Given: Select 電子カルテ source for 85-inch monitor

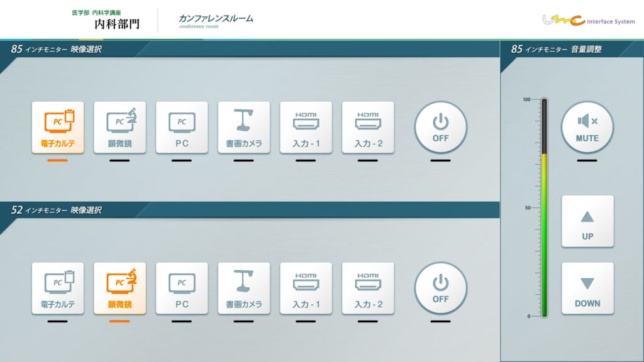Looking at the screenshot, I should pyautogui.click(x=57, y=128).
